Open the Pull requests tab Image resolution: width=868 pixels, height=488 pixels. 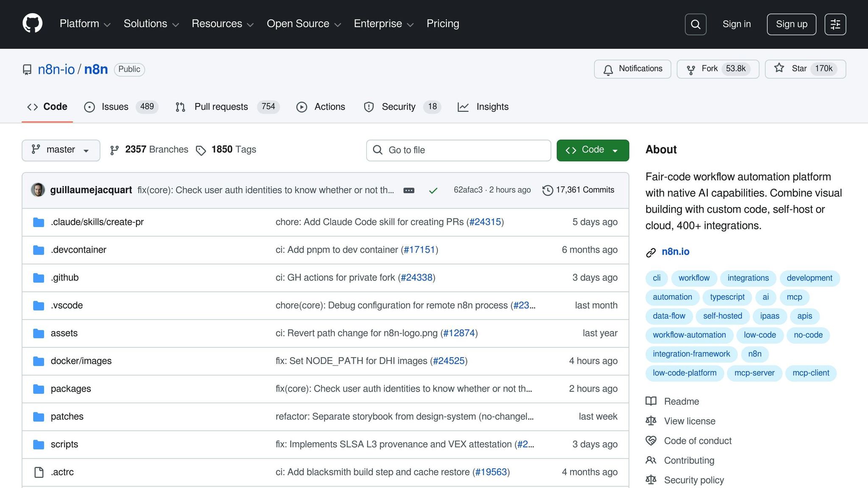click(x=221, y=107)
